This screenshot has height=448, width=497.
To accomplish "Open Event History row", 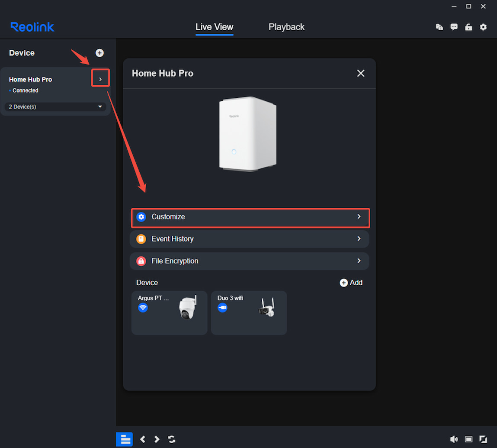I will [x=250, y=239].
